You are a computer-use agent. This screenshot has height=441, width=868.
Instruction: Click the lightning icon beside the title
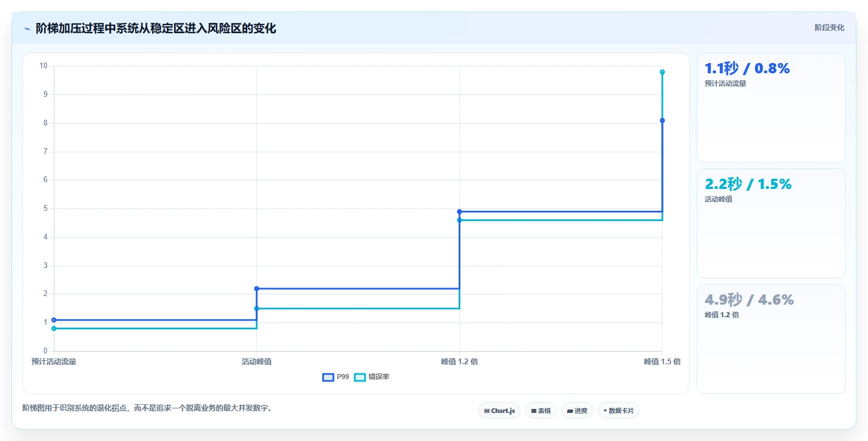coord(27,29)
